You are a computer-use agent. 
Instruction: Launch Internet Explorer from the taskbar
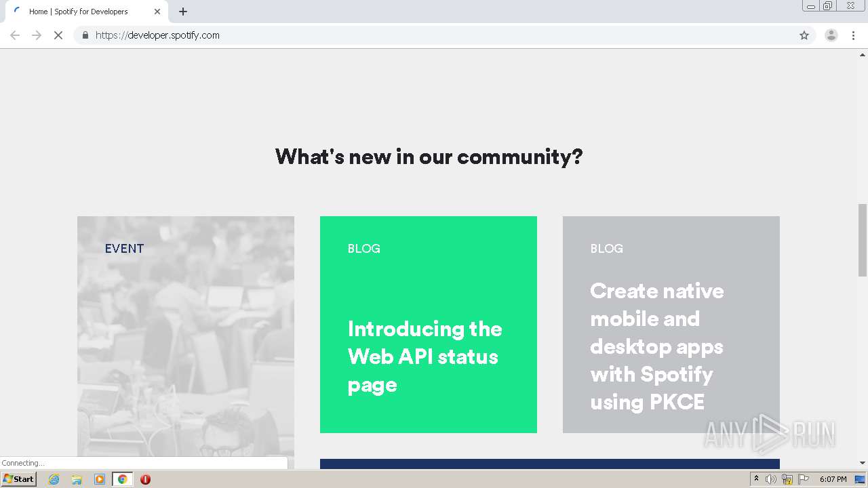(54, 479)
